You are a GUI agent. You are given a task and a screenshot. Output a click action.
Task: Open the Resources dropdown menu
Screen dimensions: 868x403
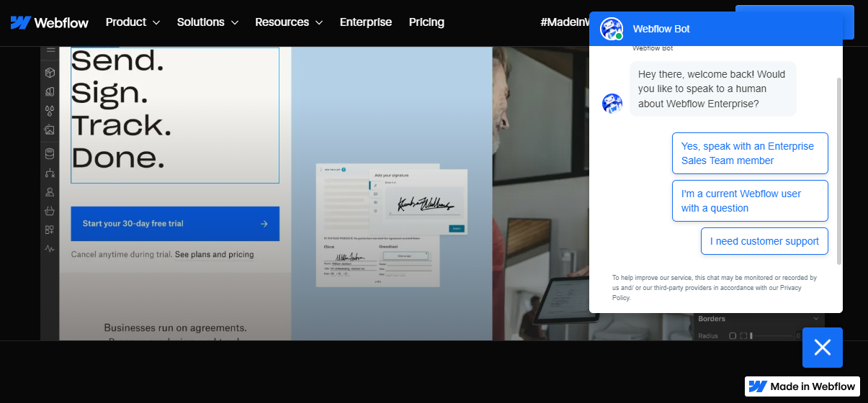tap(289, 22)
